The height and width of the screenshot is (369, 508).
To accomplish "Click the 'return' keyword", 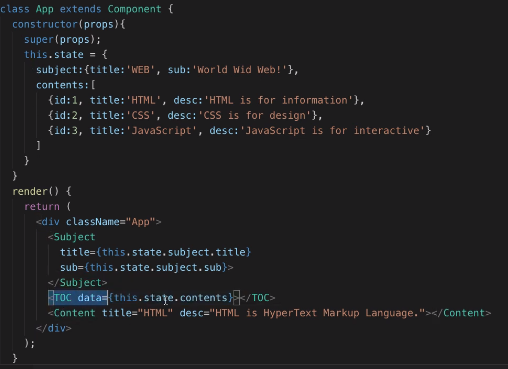I will [x=42, y=207].
